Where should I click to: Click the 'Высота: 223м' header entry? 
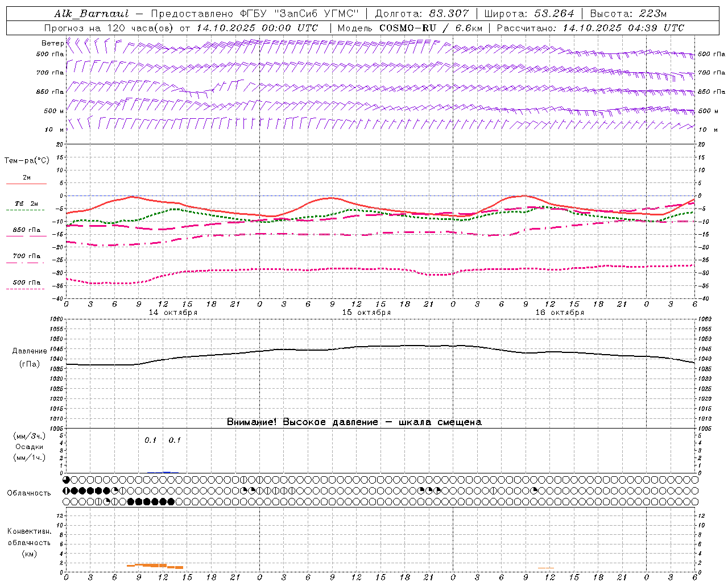(628, 14)
